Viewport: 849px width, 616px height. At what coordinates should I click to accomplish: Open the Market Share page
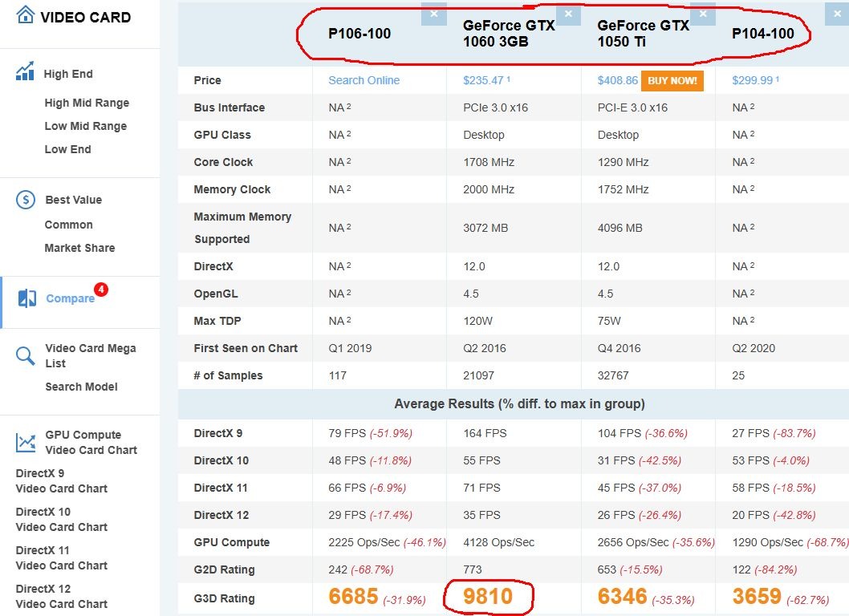[79, 248]
